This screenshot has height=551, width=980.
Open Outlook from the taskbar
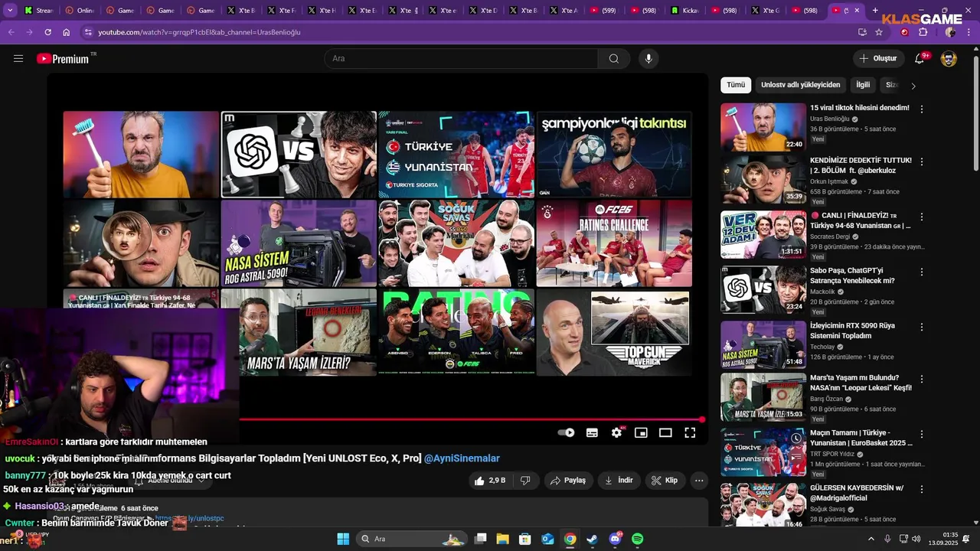[x=547, y=539]
